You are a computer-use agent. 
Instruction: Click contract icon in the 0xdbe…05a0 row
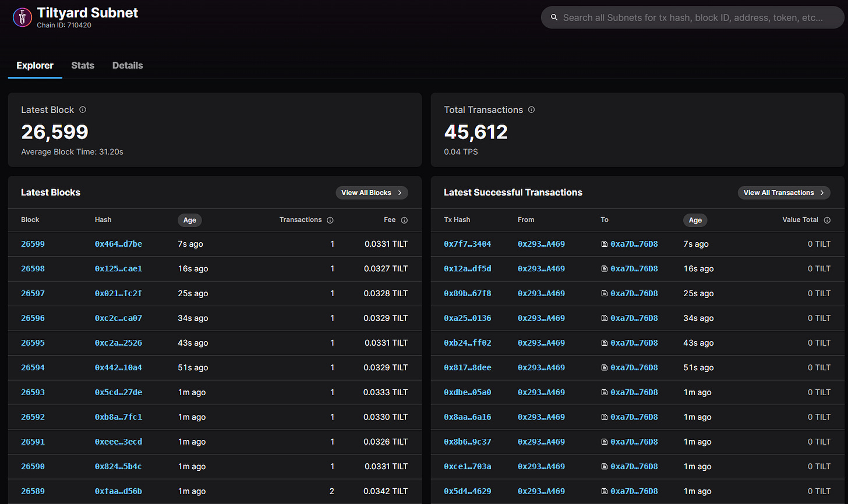point(605,392)
